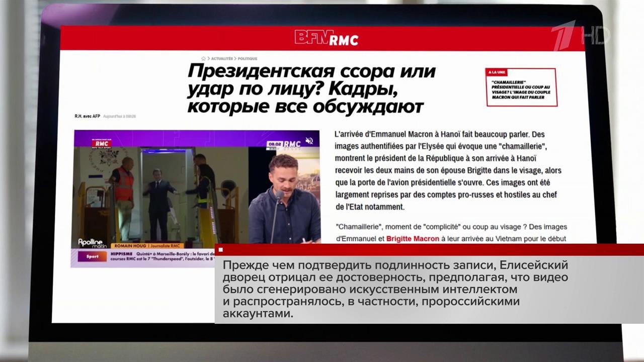Open the "A LA UNE" featured article box
The image size is (644, 362).
(x=522, y=87)
